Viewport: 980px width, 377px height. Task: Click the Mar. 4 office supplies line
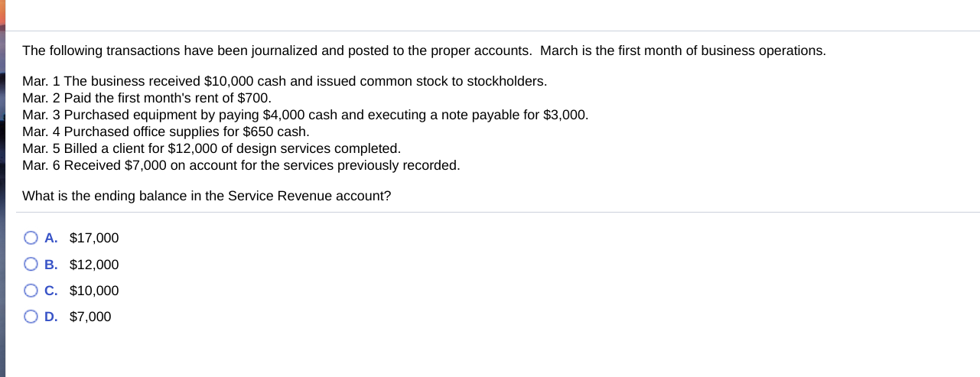tap(166, 132)
